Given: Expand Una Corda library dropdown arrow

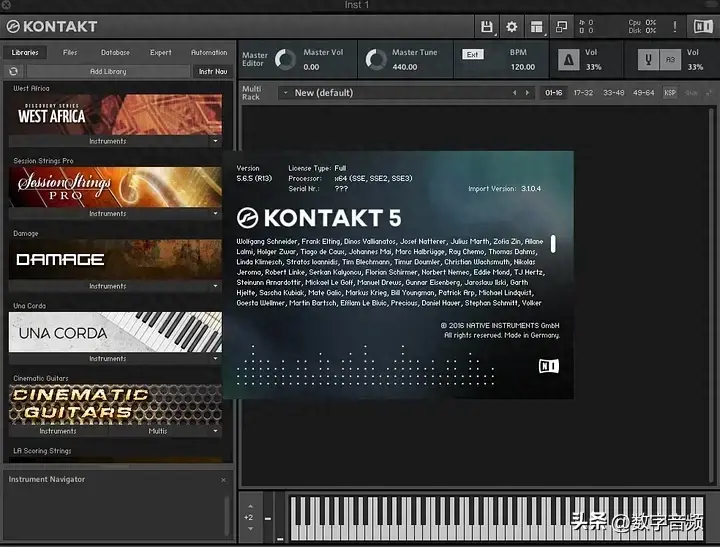Looking at the screenshot, I should click(215, 359).
